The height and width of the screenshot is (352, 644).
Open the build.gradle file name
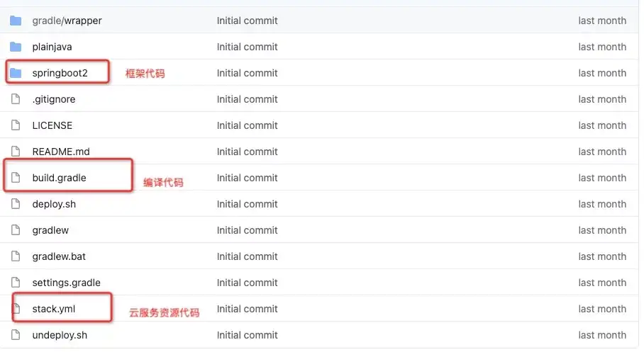click(x=59, y=178)
